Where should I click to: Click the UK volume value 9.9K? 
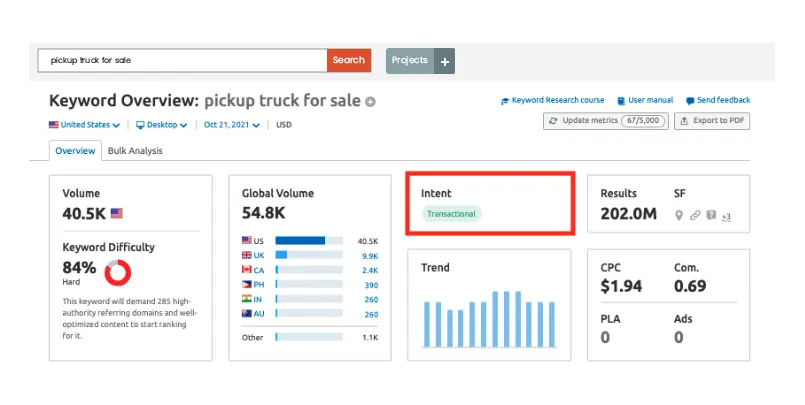click(370, 256)
